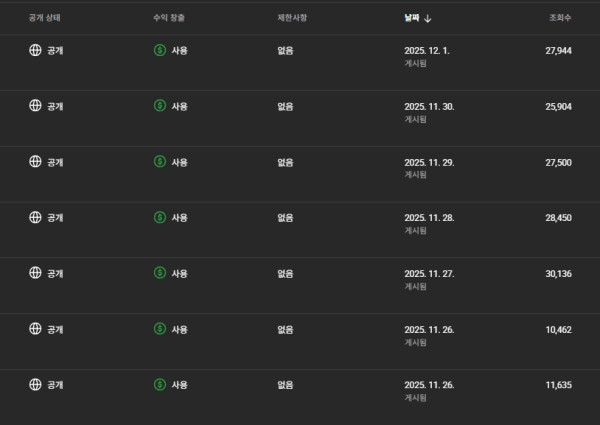Sort the list by 조회수 column
Screen dimensions: 600x425
[560, 18]
